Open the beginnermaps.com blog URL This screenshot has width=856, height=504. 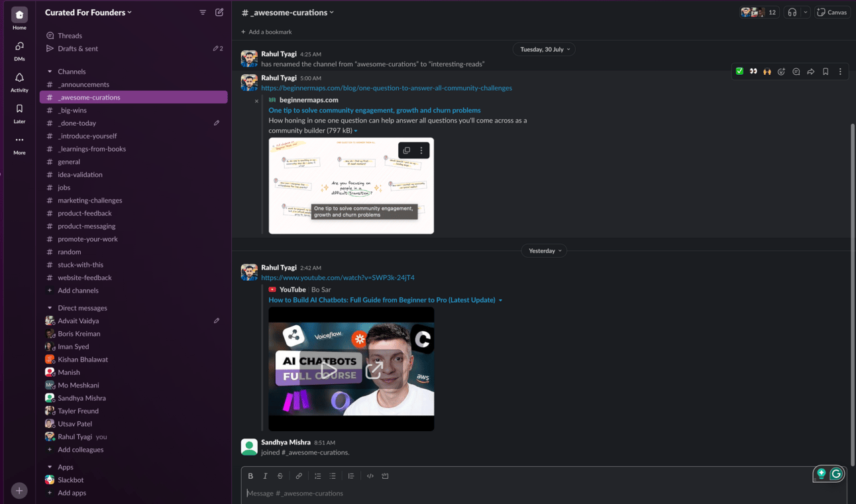click(x=386, y=88)
